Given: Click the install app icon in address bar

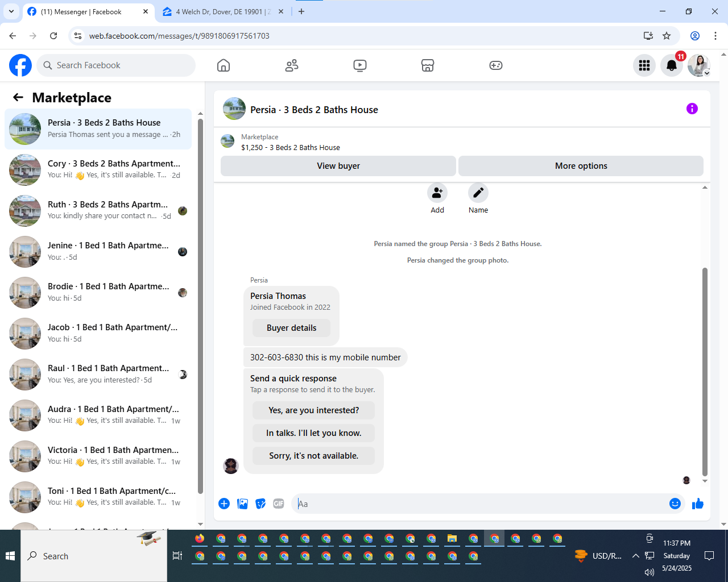Looking at the screenshot, I should click(x=648, y=36).
